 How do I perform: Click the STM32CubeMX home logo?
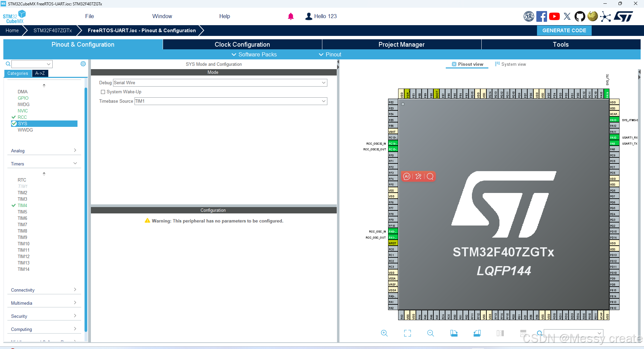14,16
